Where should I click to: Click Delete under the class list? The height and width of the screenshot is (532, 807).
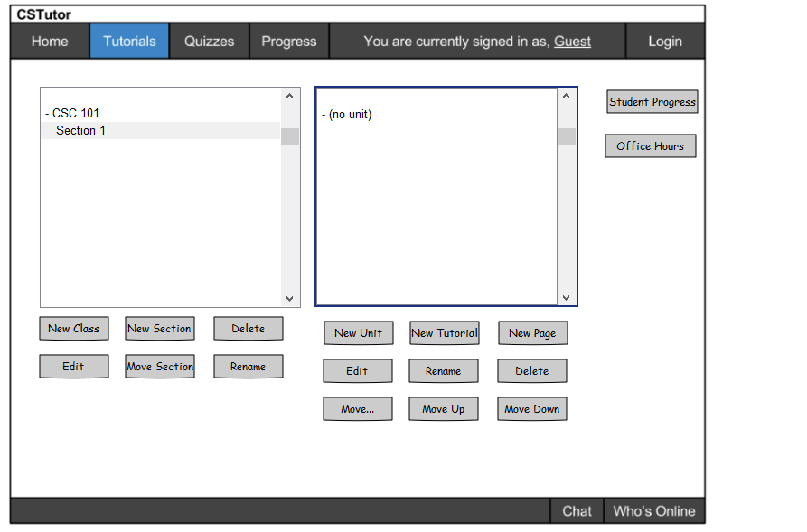pyautogui.click(x=249, y=328)
